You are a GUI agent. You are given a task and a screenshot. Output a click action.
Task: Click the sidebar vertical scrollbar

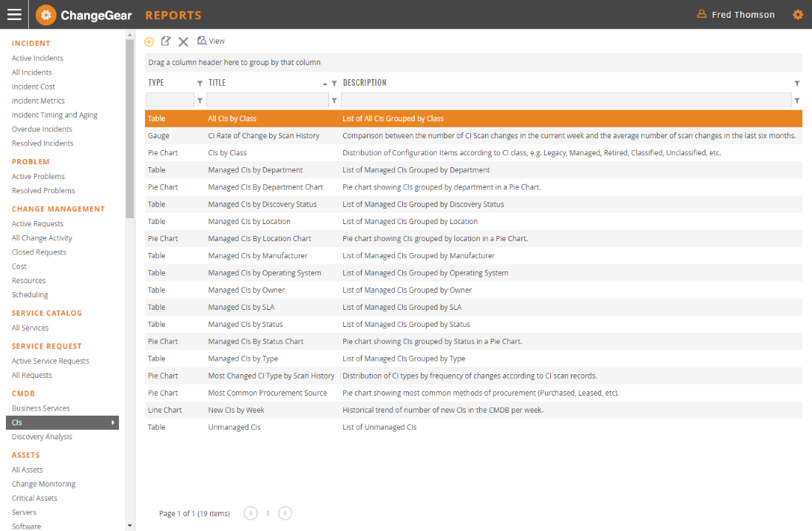tap(130, 148)
